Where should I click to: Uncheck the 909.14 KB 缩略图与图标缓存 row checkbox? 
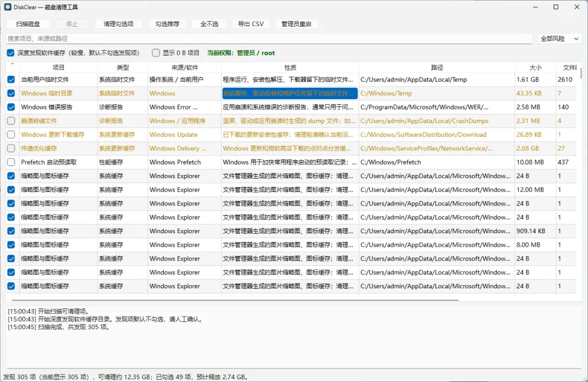click(x=11, y=231)
